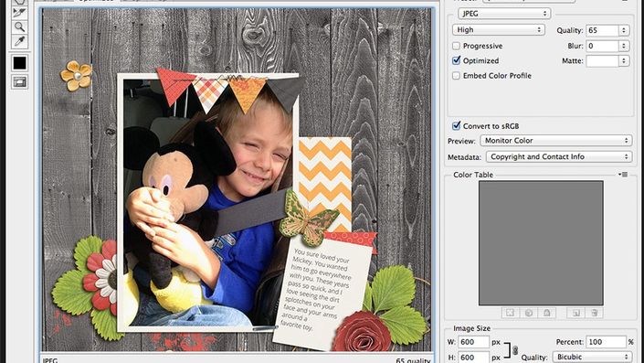The width and height of the screenshot is (644, 363).
Task: Click the gray Color Table area
Action: point(541,243)
